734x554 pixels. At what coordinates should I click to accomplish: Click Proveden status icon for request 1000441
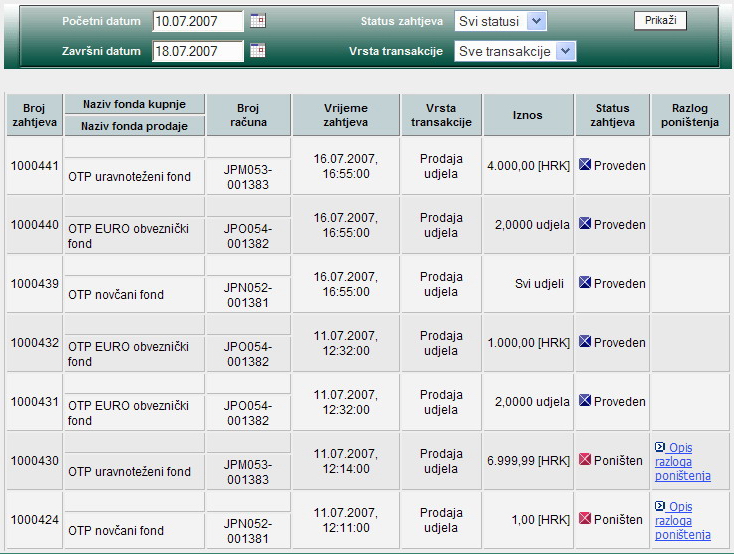tap(585, 165)
